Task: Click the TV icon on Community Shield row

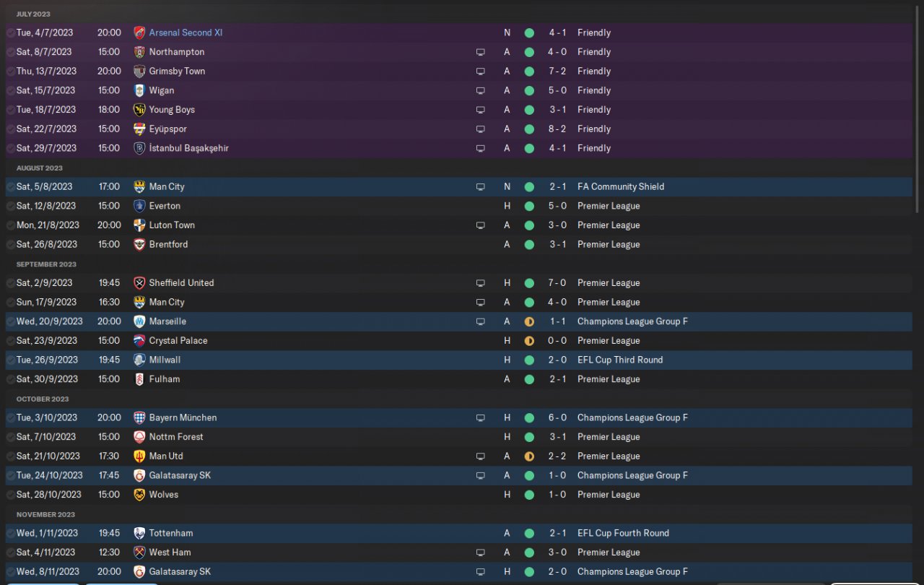Action: point(480,187)
